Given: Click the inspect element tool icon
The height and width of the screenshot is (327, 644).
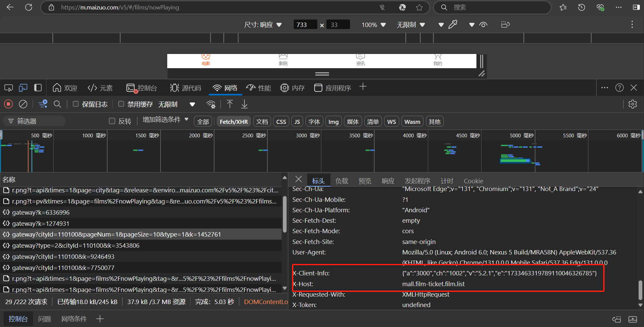Looking at the screenshot, I should click(x=8, y=88).
